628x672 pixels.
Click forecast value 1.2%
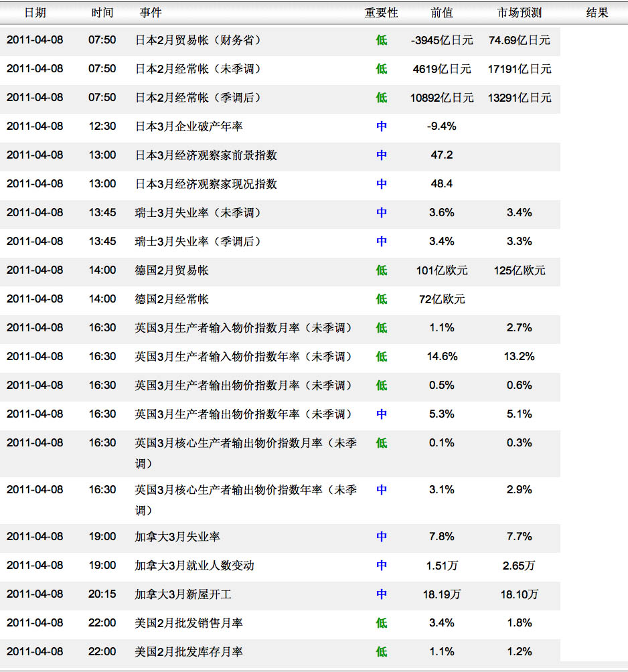pyautogui.click(x=519, y=652)
